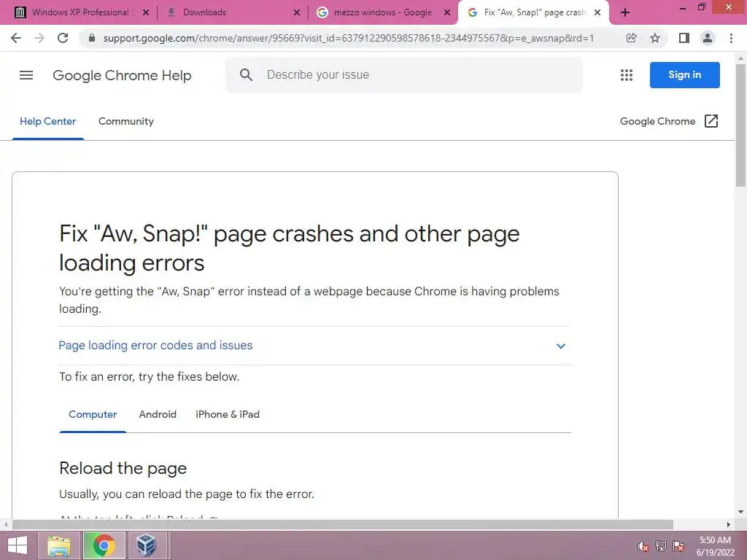Image resolution: width=747 pixels, height=560 pixels.
Task: Open Chrome's three-dot menu
Action: tap(731, 38)
